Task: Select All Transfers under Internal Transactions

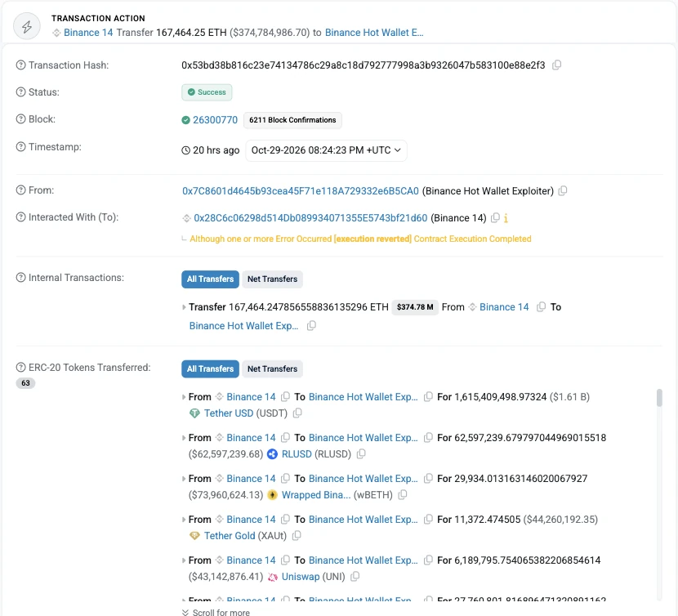Action: coord(210,279)
